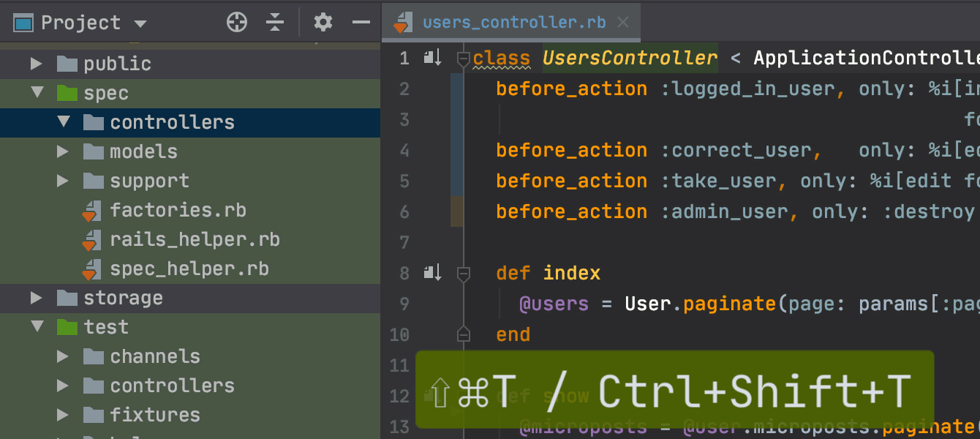Viewport: 980px width, 439px height.
Task: Expand the test controllers folder arrow
Action: (x=64, y=386)
